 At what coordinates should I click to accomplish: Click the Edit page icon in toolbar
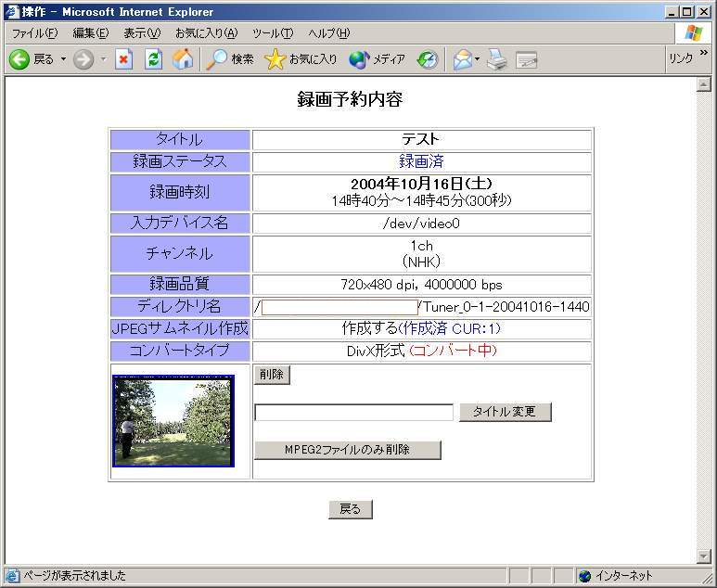[x=526, y=60]
